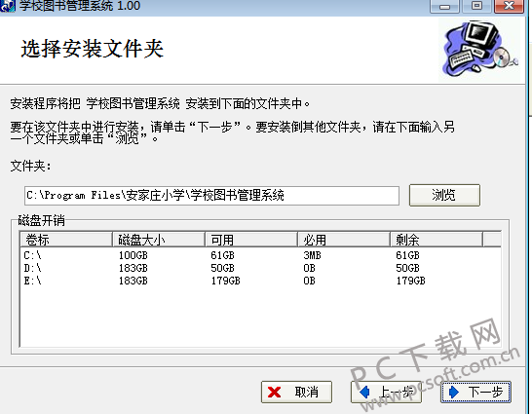The height and width of the screenshot is (414, 532).
Task: Click the blue next arrow icon
Action: [454, 393]
